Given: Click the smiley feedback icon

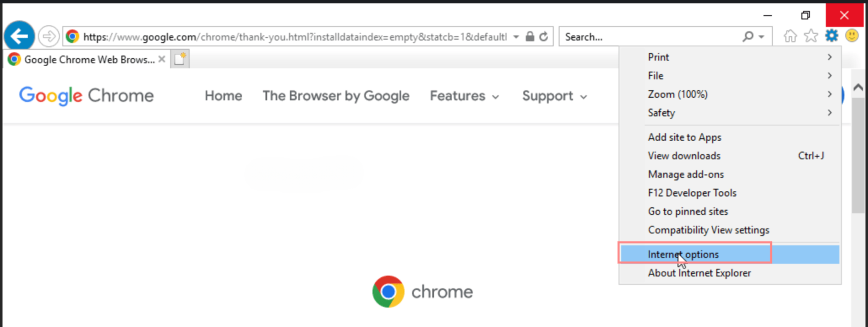Looking at the screenshot, I should click(x=851, y=35).
